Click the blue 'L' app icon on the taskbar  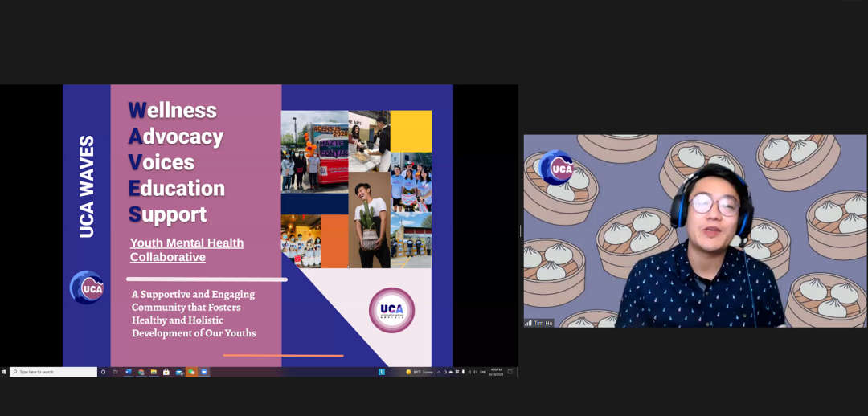click(382, 372)
